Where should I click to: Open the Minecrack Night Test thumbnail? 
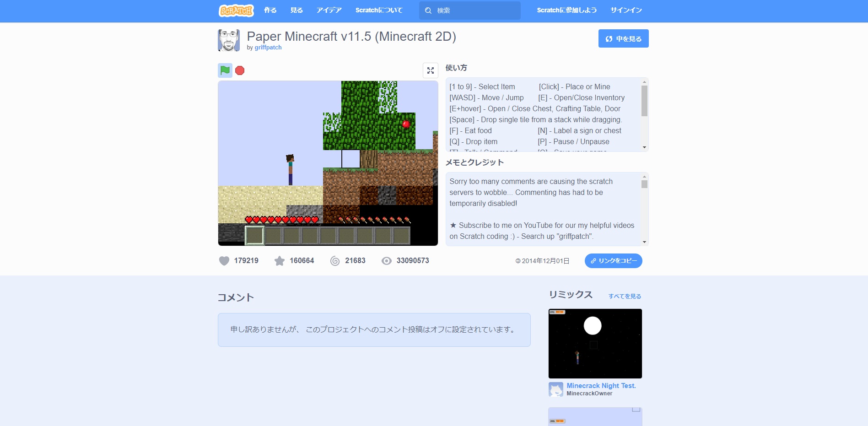point(595,344)
